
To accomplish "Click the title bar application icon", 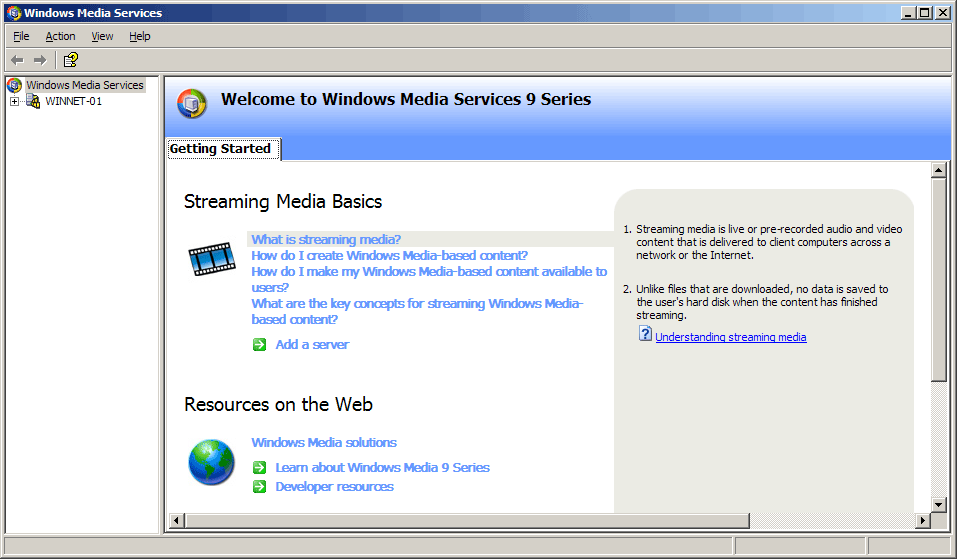I will coord(13,13).
